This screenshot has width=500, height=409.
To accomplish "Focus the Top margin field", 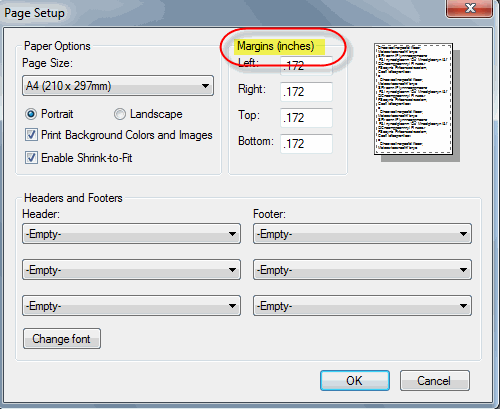I will [x=306, y=118].
